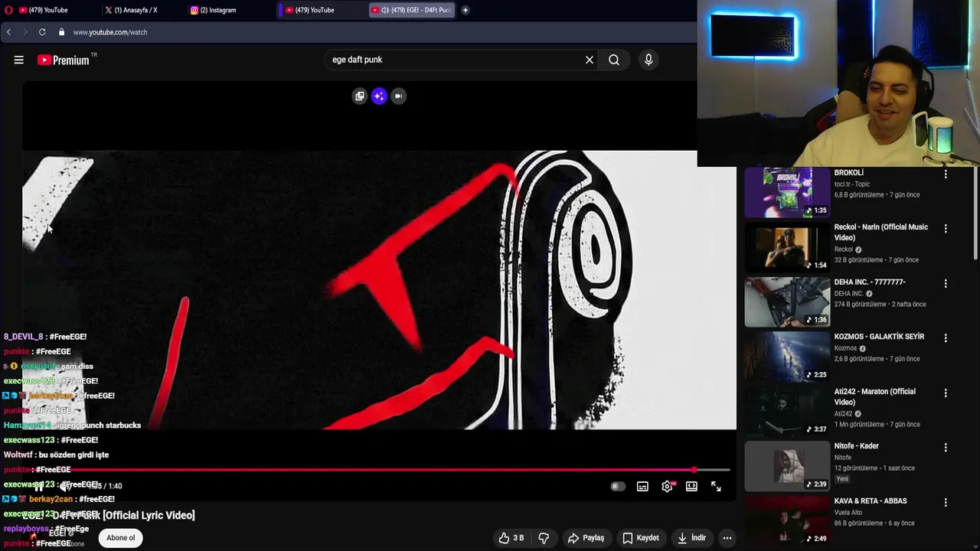Screen dimensions: 980x551
Task: Go back with browser back arrow
Action: 8,32
